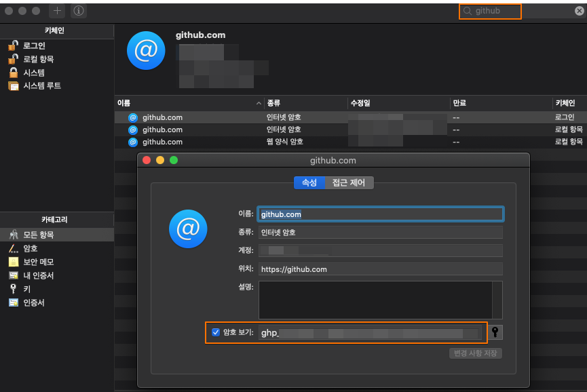Image resolution: width=587 pixels, height=392 pixels.
Task: Switch to the 접근 제어 tab
Action: click(349, 182)
